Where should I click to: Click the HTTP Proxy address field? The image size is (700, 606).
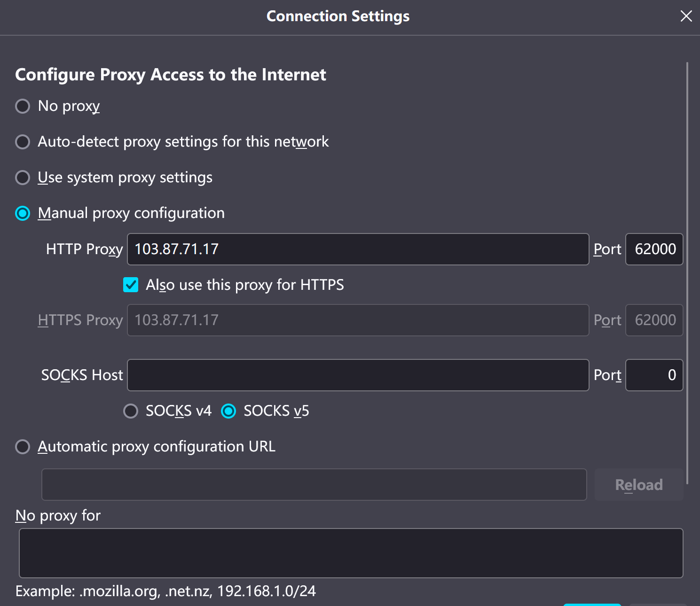pos(357,249)
